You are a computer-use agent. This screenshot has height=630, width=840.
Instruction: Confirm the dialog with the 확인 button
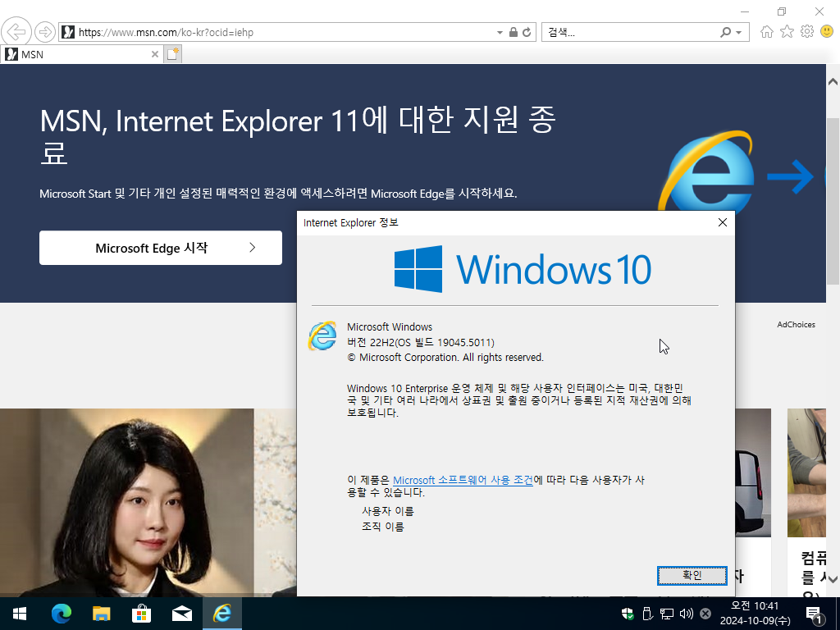[692, 575]
